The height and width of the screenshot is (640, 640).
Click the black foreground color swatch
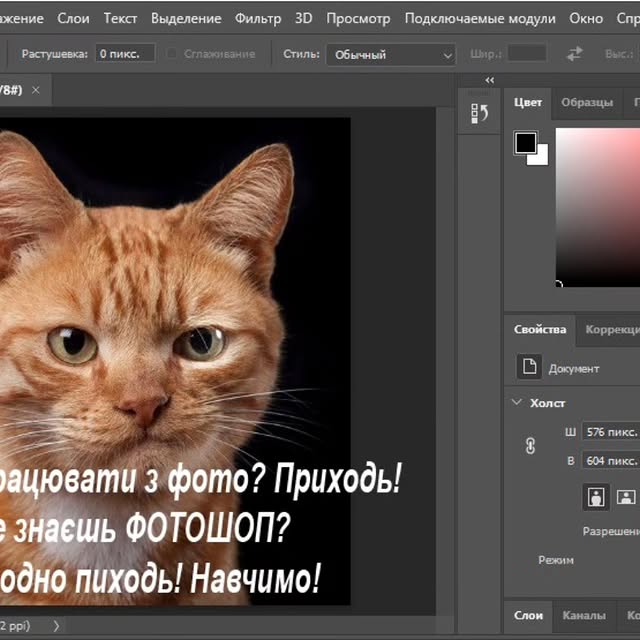pyautogui.click(x=525, y=143)
